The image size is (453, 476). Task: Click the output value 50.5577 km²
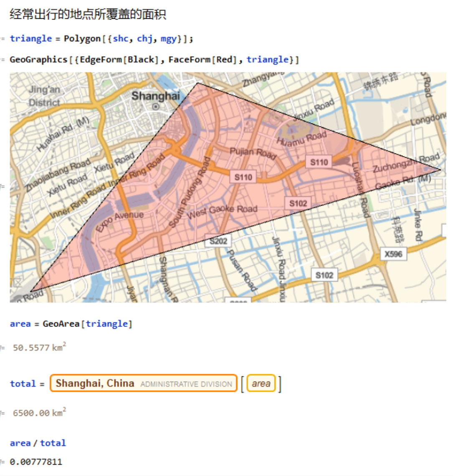tap(40, 347)
